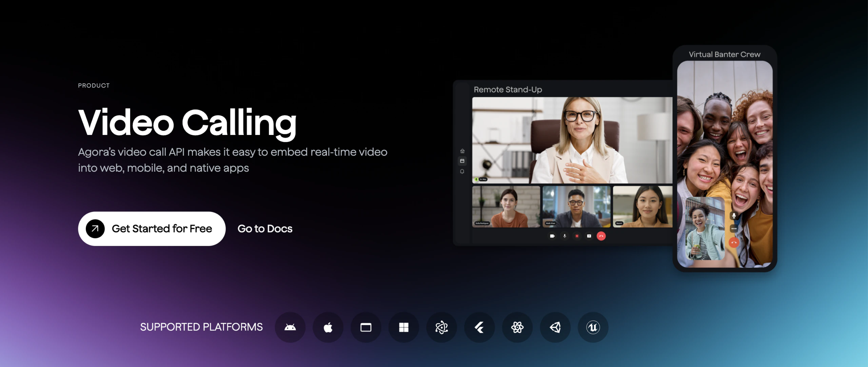
Task: Mute microphone in Remote Stand-Up call bar
Action: [x=565, y=236]
